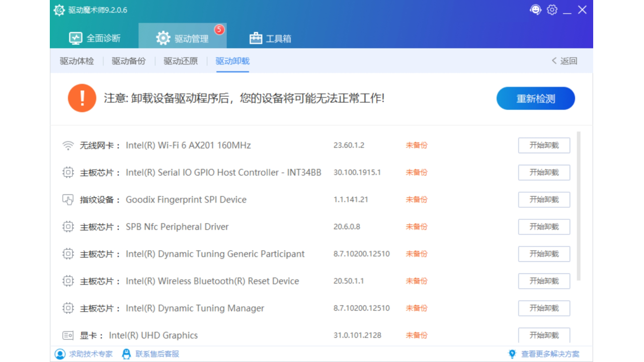Click the lightbulb icon beside 查看更多解决方案
This screenshot has width=644, height=362.
coord(513,354)
